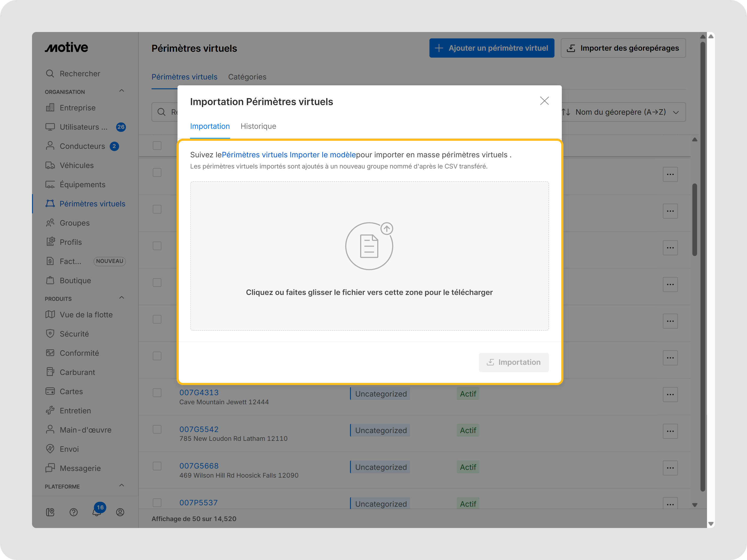Click the Ajouter un périmètre virtuel button
The width and height of the screenshot is (747, 560).
pos(491,48)
